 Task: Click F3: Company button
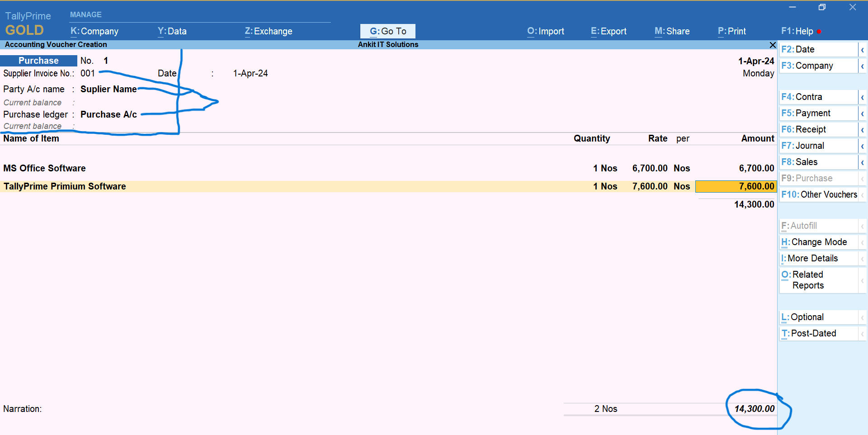click(x=818, y=66)
